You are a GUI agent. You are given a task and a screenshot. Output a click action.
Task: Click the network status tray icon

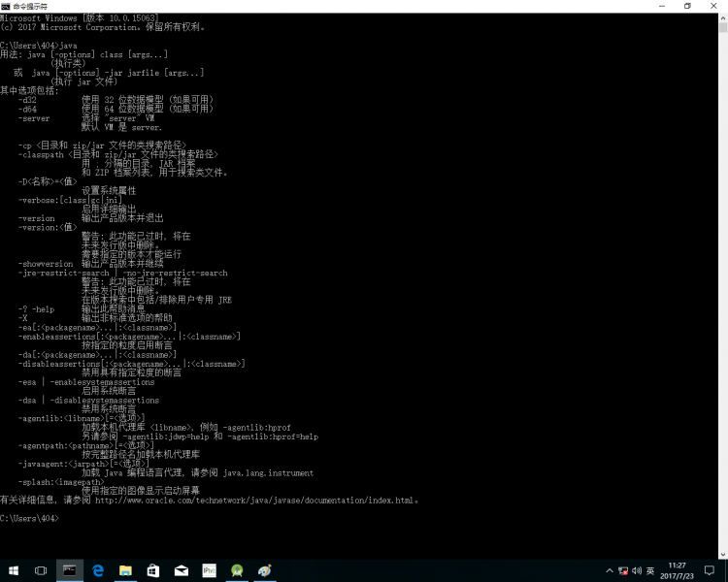coord(623,571)
